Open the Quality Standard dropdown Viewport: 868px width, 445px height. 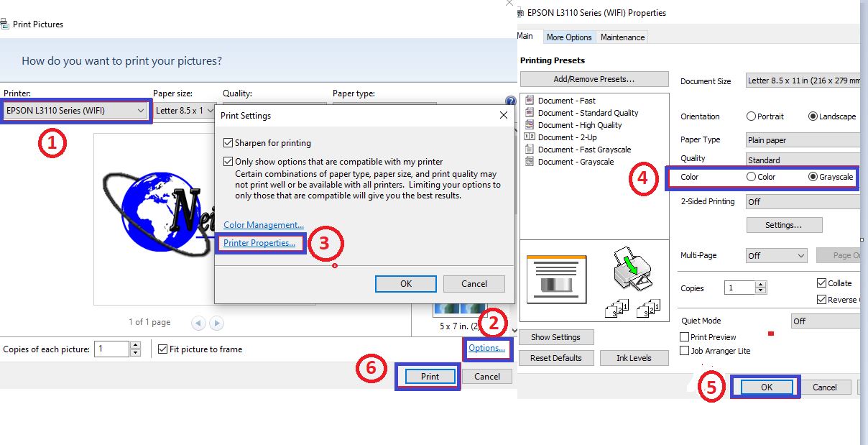pyautogui.click(x=803, y=160)
